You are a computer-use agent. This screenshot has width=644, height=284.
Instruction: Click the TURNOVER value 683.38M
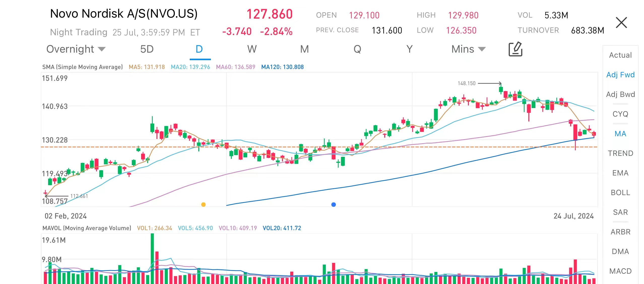[587, 30]
